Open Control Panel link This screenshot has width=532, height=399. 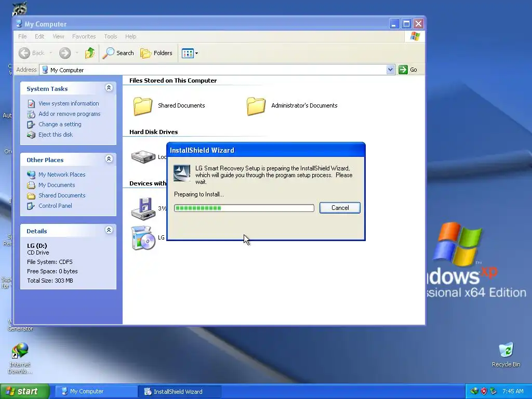55,206
